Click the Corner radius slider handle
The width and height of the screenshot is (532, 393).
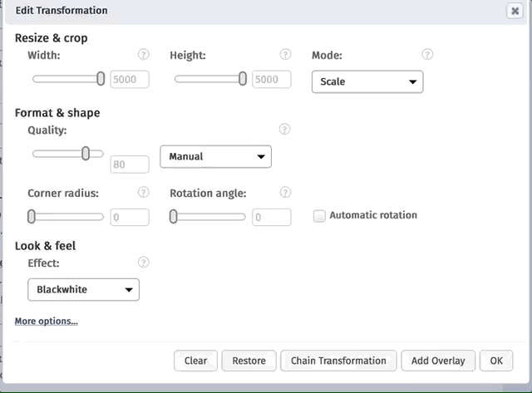[32, 217]
